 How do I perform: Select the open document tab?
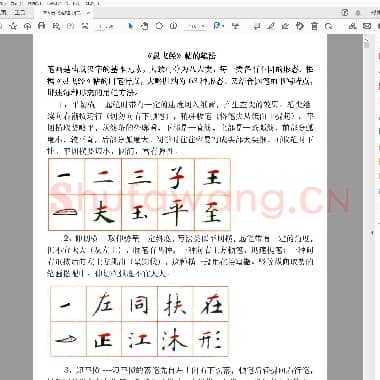click(62, 13)
